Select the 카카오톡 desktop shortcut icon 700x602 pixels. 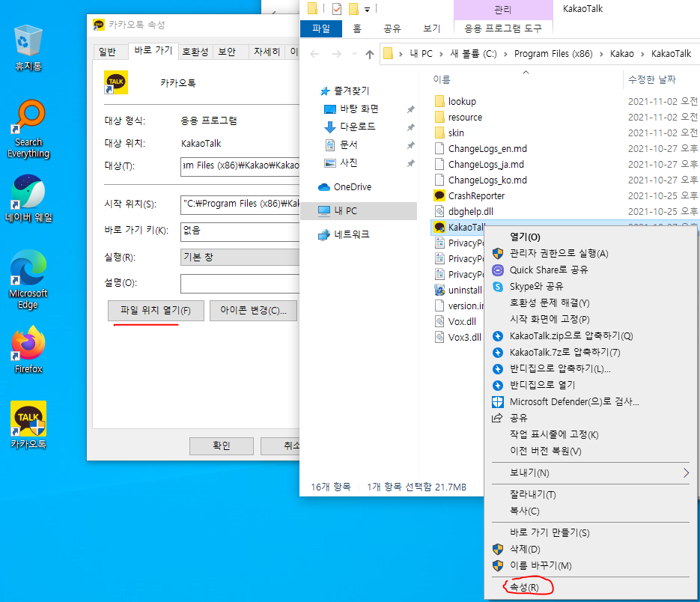click(x=28, y=425)
